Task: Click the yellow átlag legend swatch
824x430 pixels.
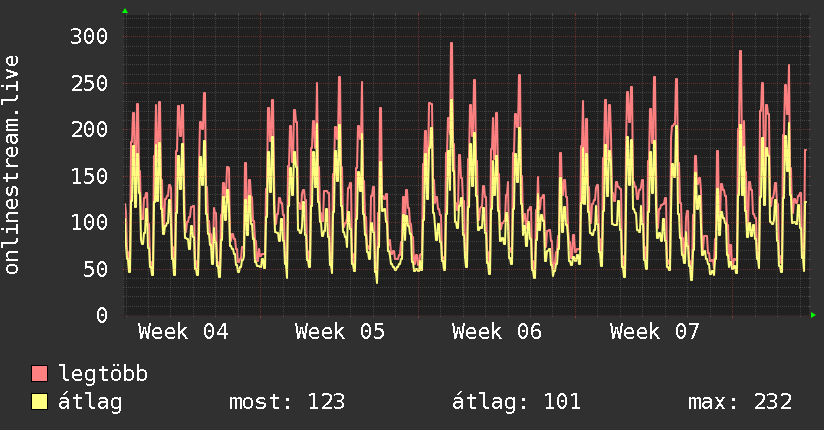Action: pyautogui.click(x=40, y=402)
